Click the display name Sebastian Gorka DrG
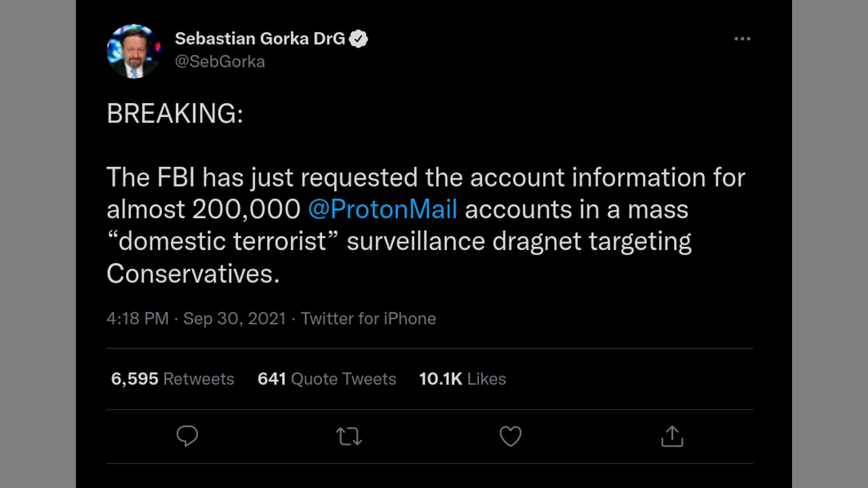 pos(260,39)
